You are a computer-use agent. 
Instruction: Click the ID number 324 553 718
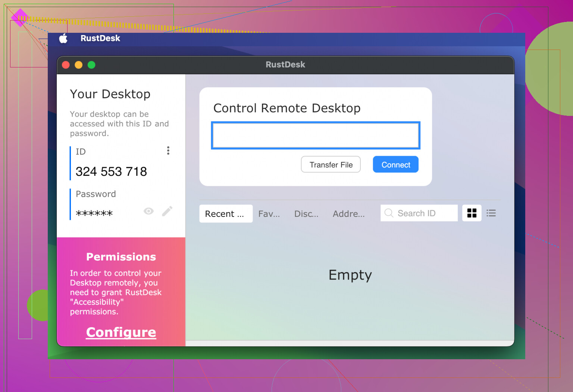[111, 171]
